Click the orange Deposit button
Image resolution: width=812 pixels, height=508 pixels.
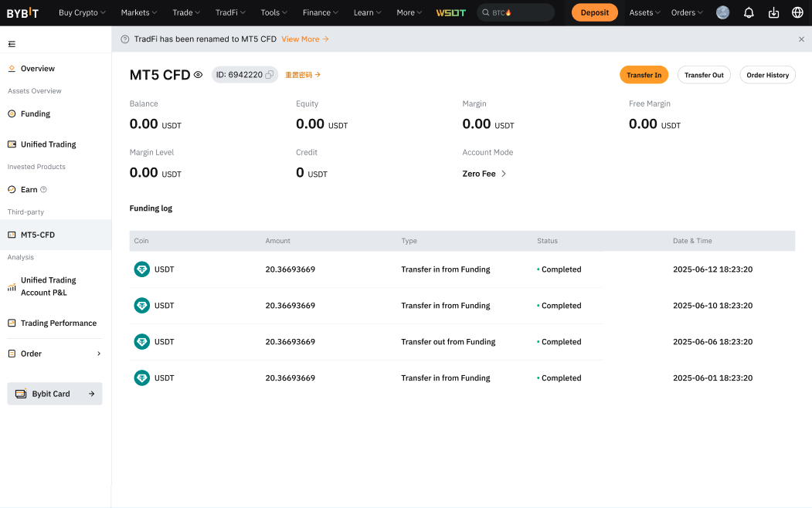pyautogui.click(x=594, y=13)
